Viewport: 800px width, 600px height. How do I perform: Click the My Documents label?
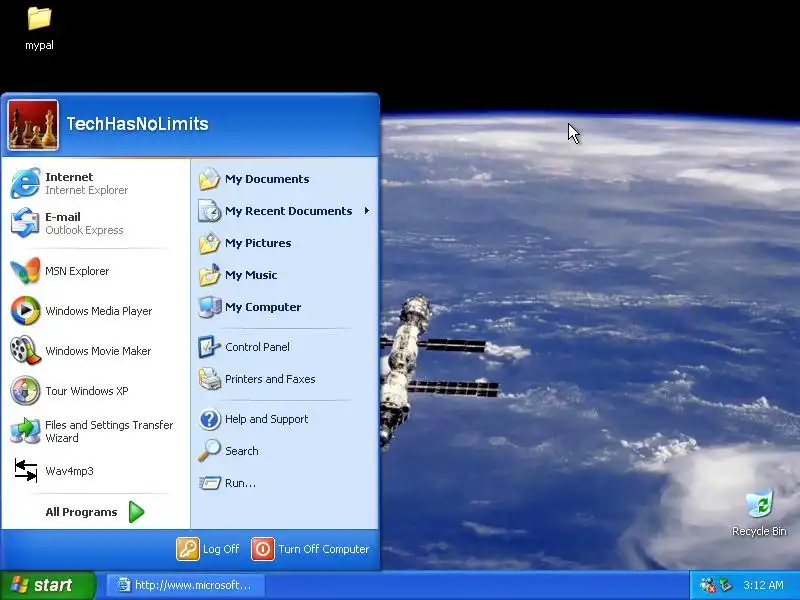[267, 179]
